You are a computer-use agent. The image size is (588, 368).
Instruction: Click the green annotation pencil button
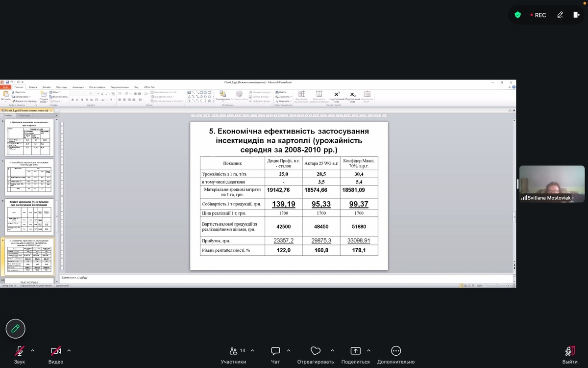pos(15,328)
